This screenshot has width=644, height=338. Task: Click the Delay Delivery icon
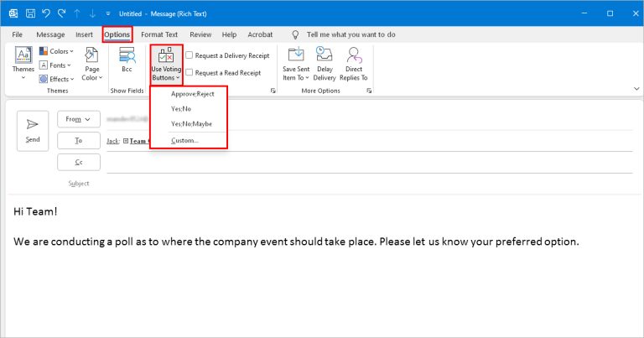325,62
